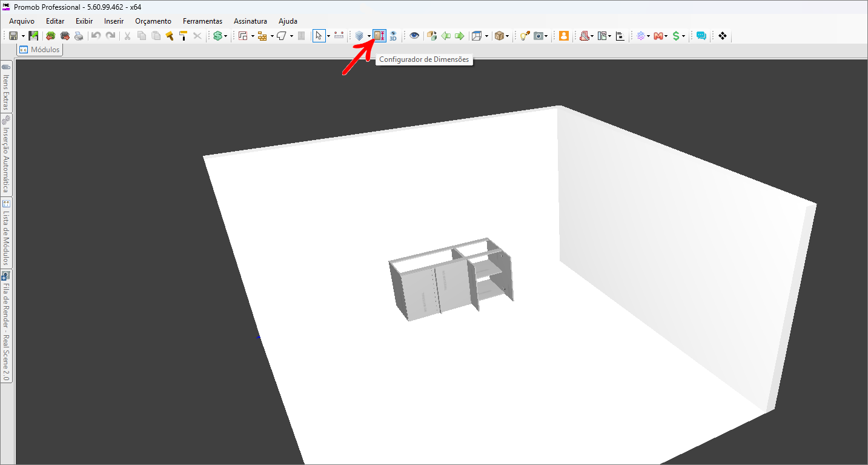The image size is (868, 465).
Task: Open the Orçamento menu
Action: (153, 21)
